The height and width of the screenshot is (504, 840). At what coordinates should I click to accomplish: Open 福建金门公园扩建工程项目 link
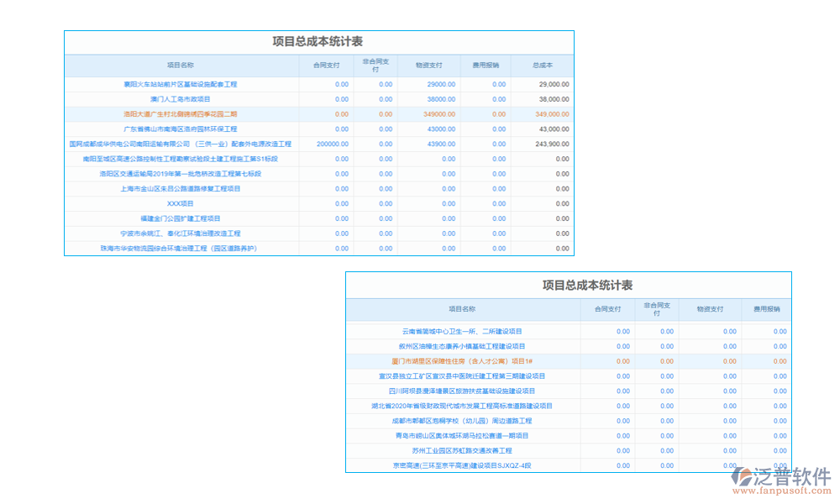click(x=181, y=218)
